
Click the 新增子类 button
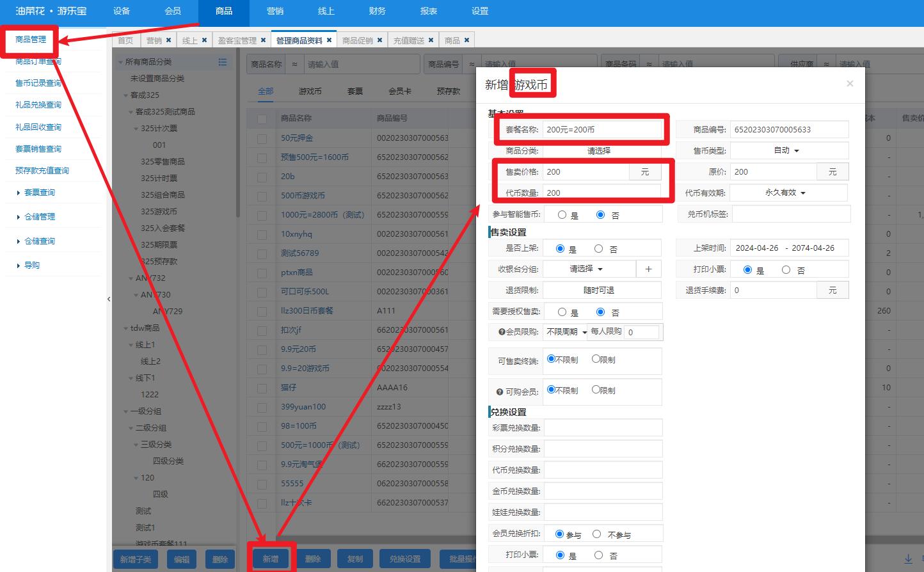coord(136,559)
